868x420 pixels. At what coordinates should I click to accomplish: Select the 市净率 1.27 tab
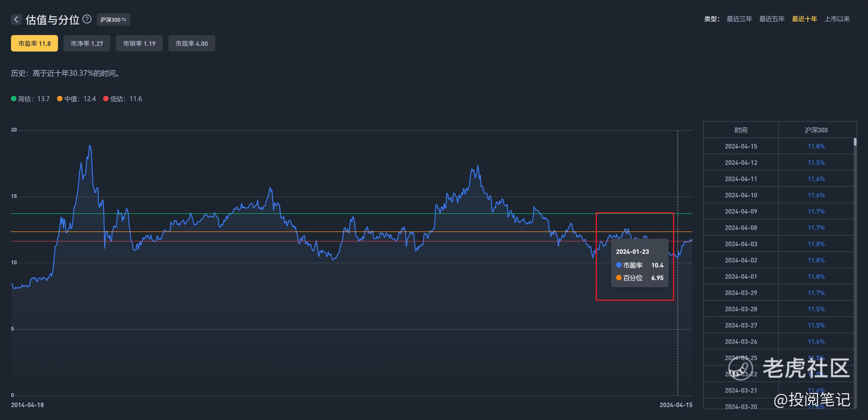87,43
